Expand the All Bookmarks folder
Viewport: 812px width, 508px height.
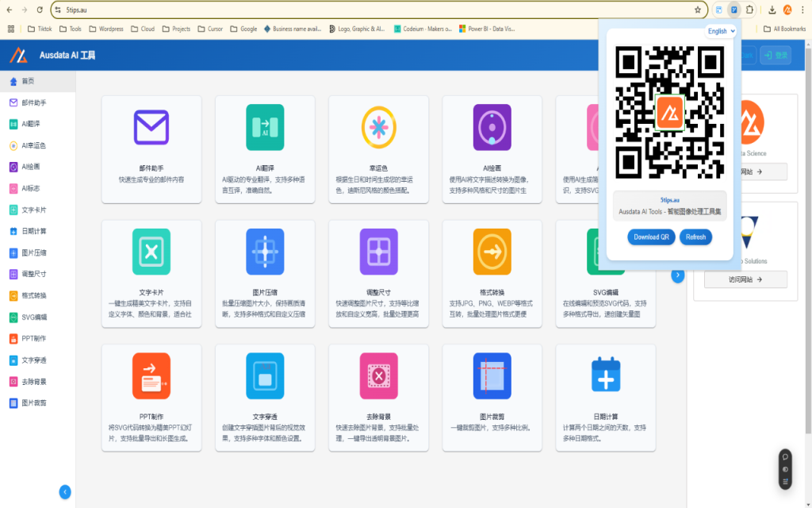(784, 29)
